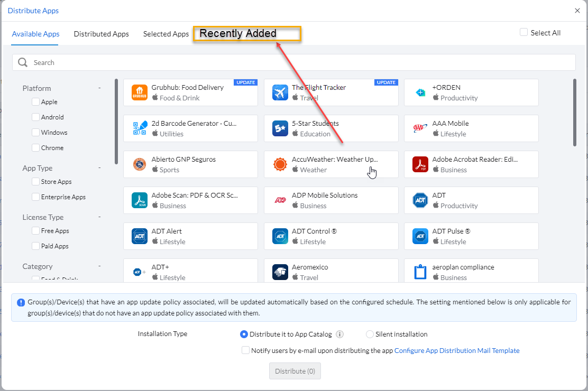This screenshot has width=588, height=391.
Task: Click the blue exclamation info icon
Action: (x=21, y=303)
